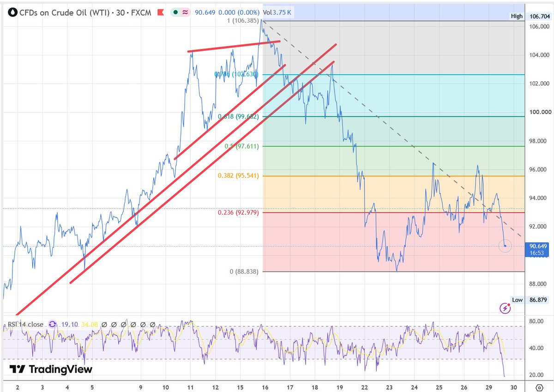Click the 104.000 price axis label
This screenshot has width=554, height=392.
coord(539,55)
